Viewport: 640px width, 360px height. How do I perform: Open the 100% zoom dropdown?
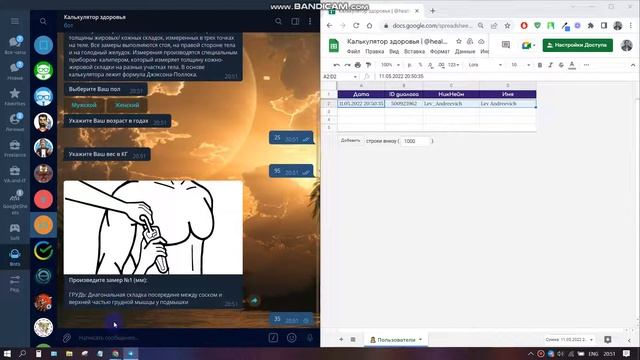click(390, 65)
